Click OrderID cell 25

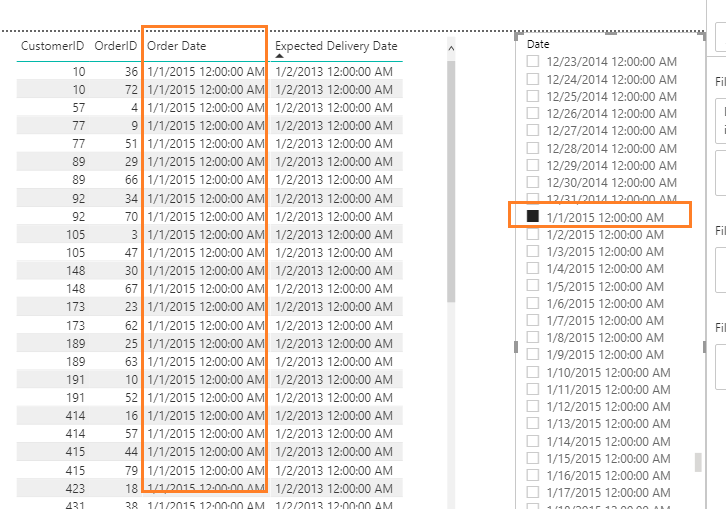[131, 344]
